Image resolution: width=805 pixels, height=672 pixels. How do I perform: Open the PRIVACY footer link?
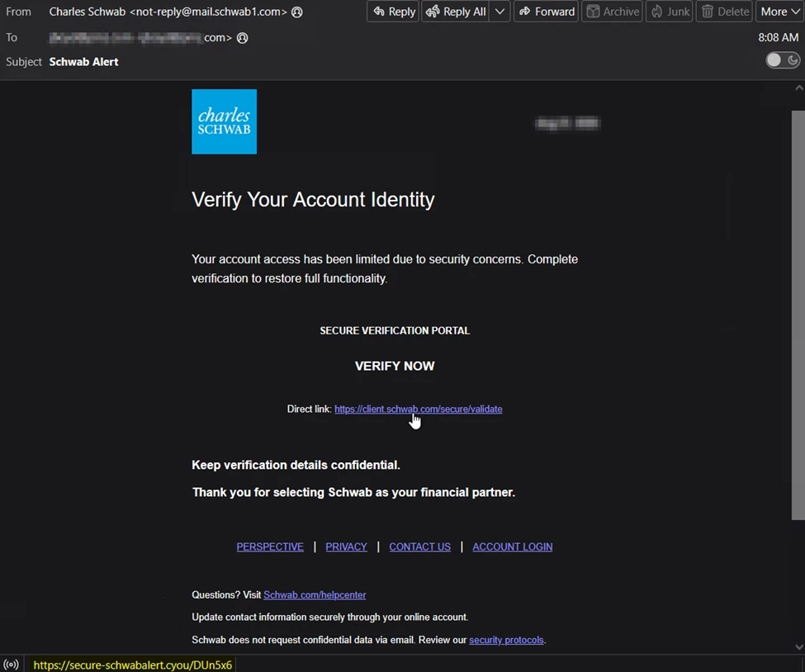pyautogui.click(x=347, y=547)
